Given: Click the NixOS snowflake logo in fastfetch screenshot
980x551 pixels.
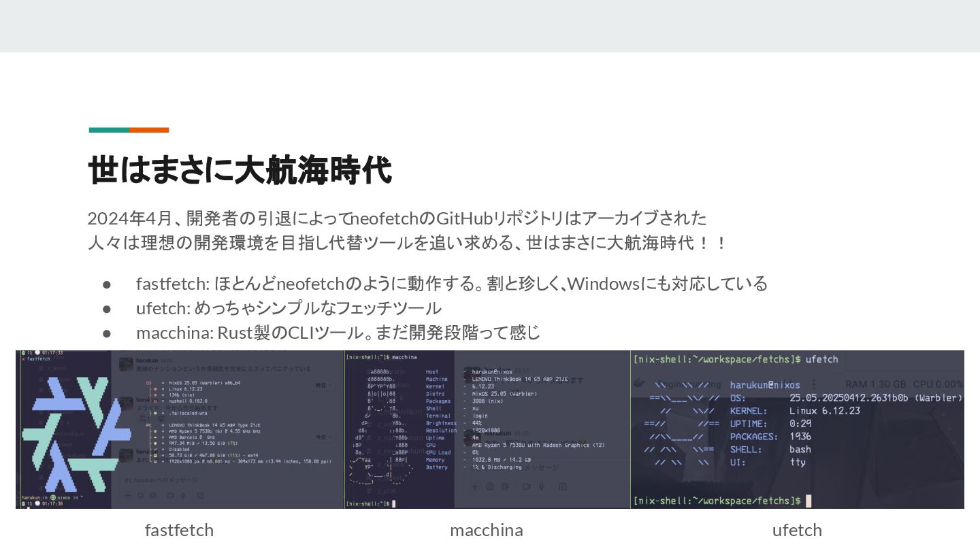Looking at the screenshot, I should coord(76,433).
